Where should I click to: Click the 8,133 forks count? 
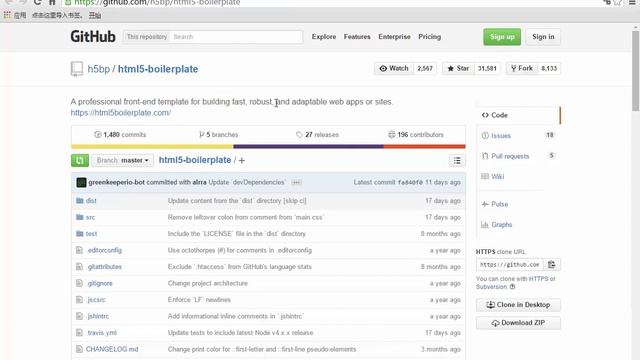549,68
